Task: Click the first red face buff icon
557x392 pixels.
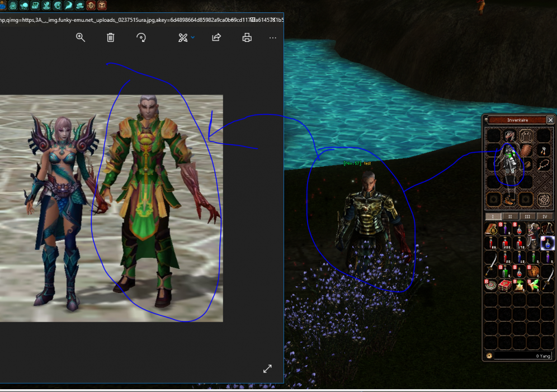Action: pyautogui.click(x=91, y=5)
